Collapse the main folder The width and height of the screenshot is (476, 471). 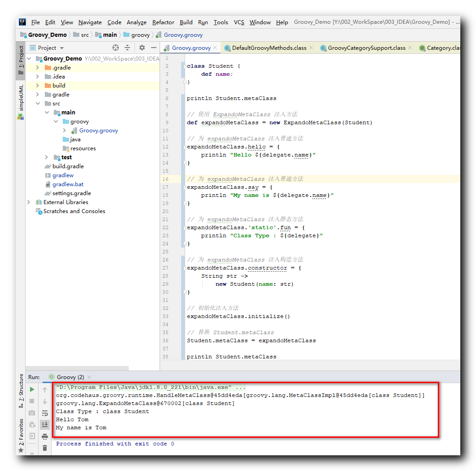click(47, 113)
